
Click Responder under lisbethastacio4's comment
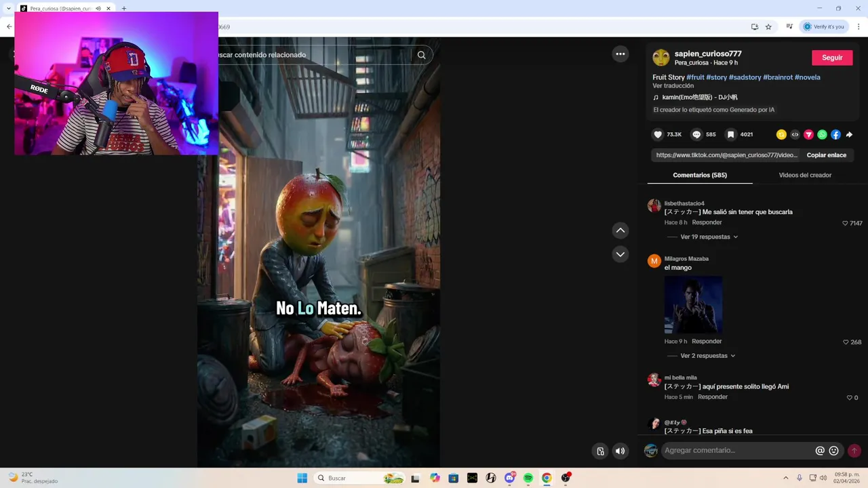pos(707,222)
